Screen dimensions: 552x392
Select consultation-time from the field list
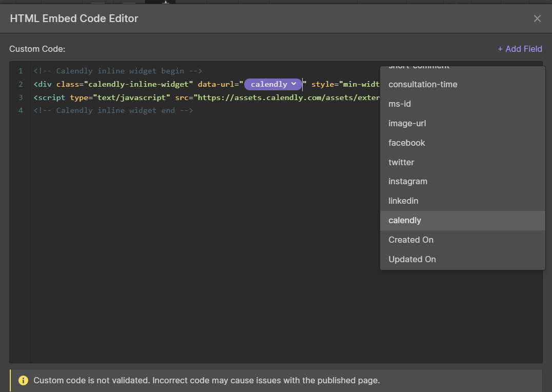click(x=423, y=84)
